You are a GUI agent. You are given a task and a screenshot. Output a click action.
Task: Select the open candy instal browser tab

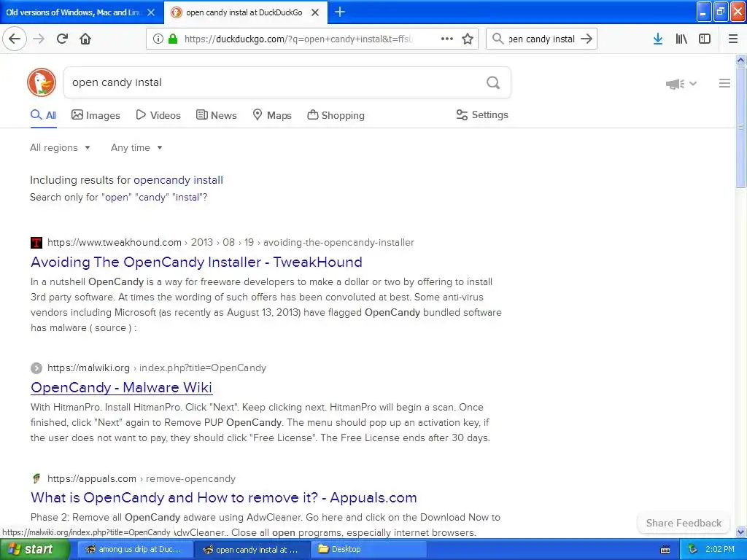244,12
